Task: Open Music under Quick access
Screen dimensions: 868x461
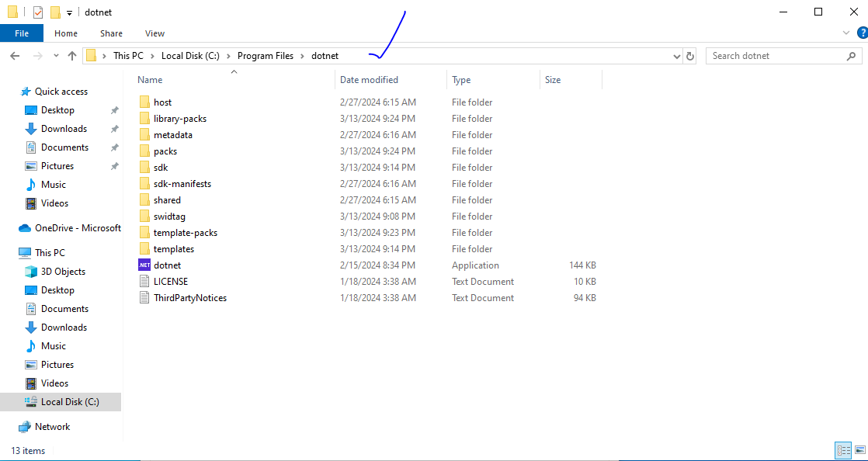Action: (53, 184)
